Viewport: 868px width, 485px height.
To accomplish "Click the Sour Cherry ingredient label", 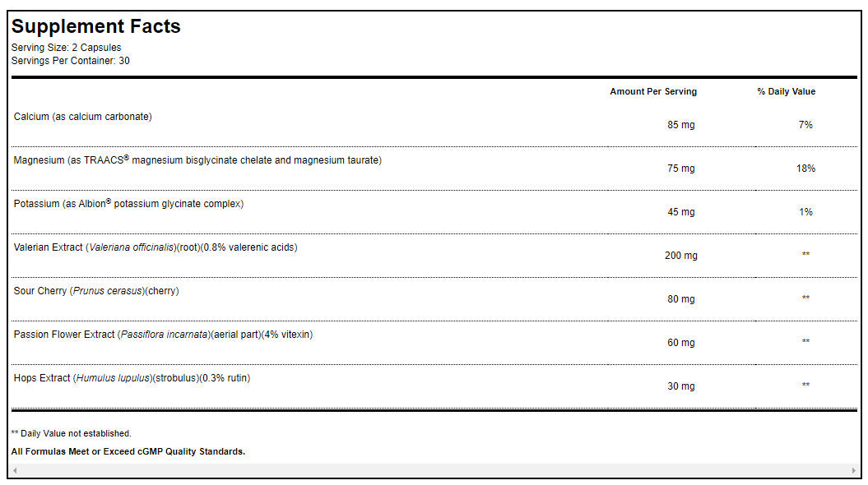I will [96, 291].
